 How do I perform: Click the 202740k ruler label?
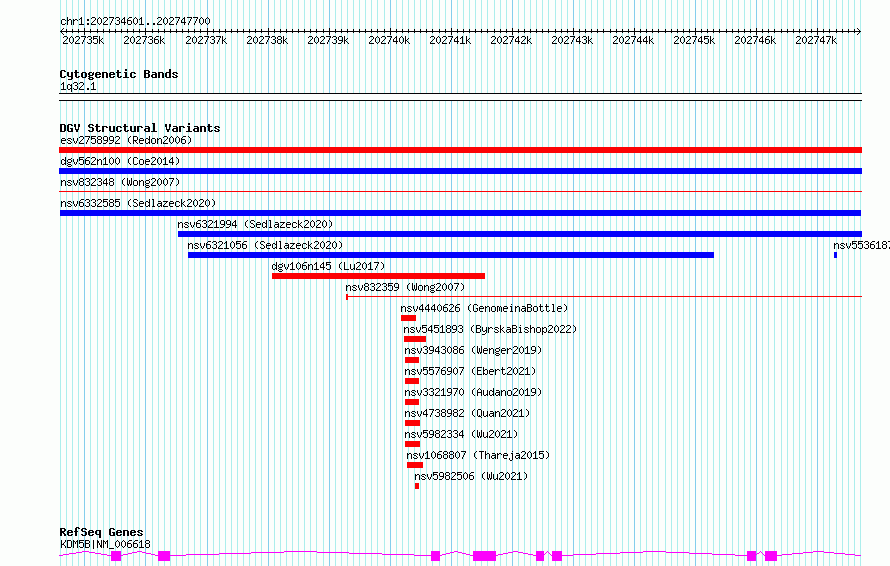[x=389, y=40]
